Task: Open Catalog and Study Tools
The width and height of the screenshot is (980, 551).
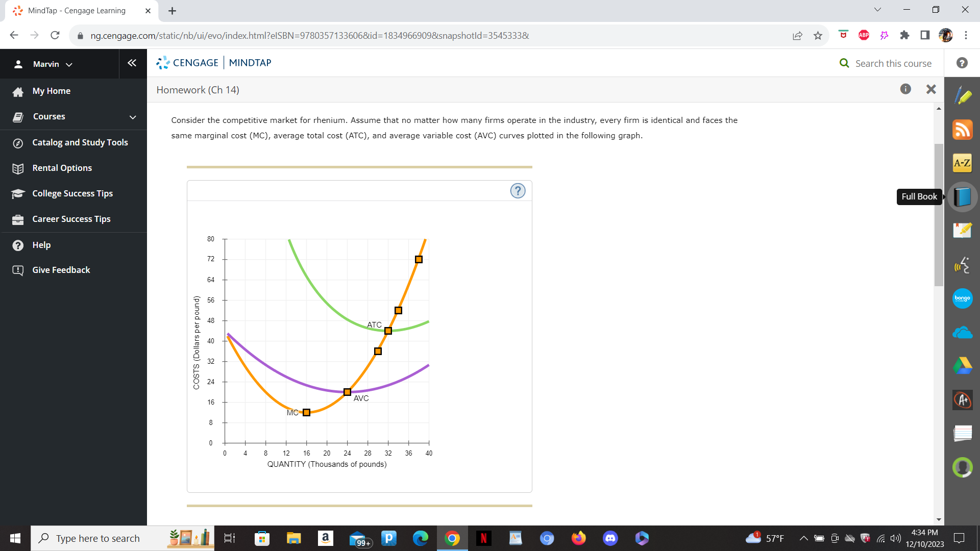Action: 80,142
